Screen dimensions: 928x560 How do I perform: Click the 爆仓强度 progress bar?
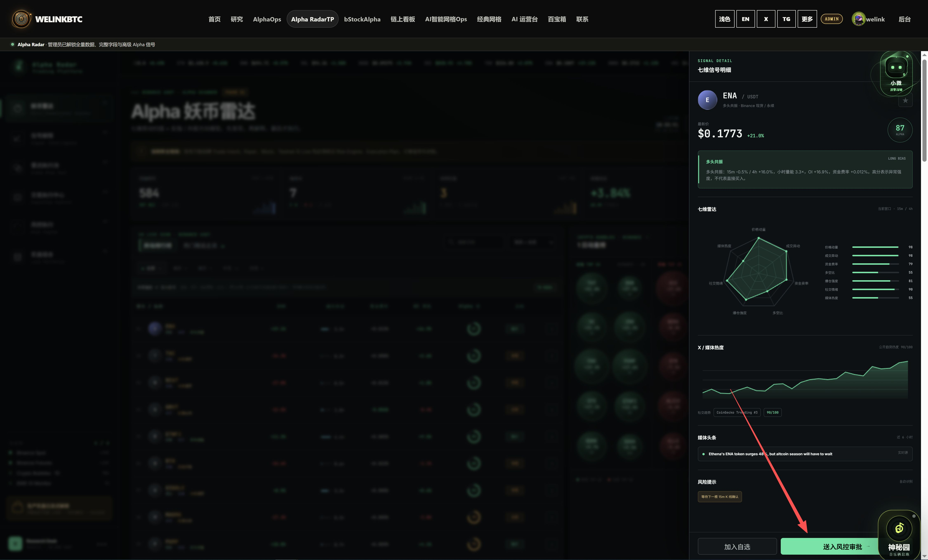[876, 281]
